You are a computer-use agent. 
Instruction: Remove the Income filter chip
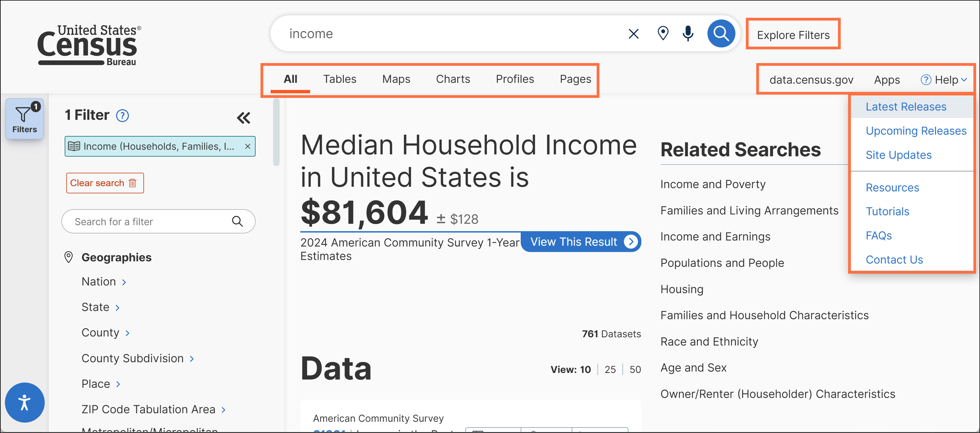click(x=248, y=146)
